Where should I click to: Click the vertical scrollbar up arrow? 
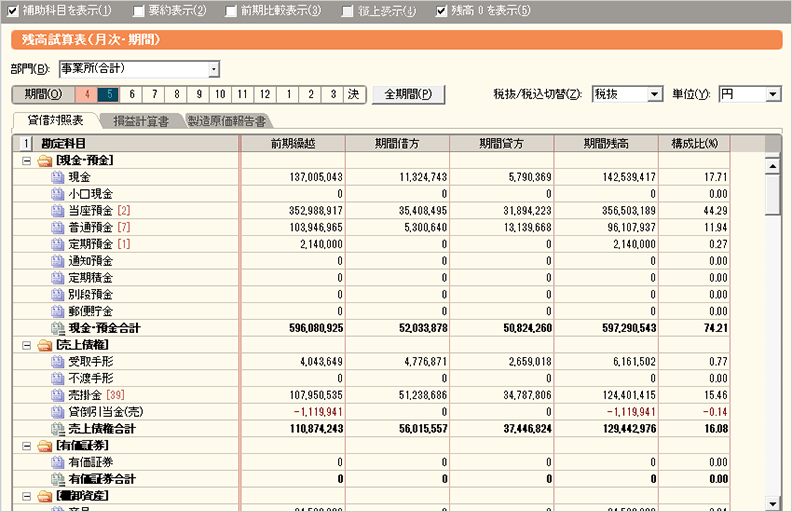pyautogui.click(x=772, y=164)
